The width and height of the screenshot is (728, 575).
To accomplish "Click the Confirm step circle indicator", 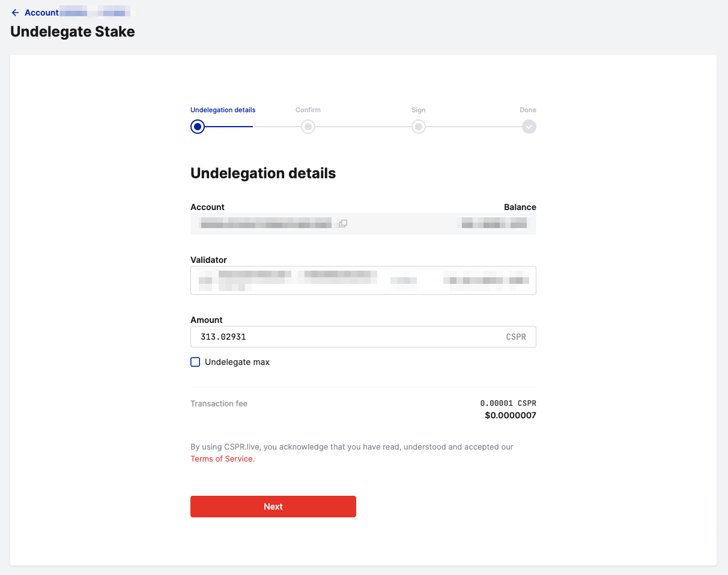I will pyautogui.click(x=308, y=127).
